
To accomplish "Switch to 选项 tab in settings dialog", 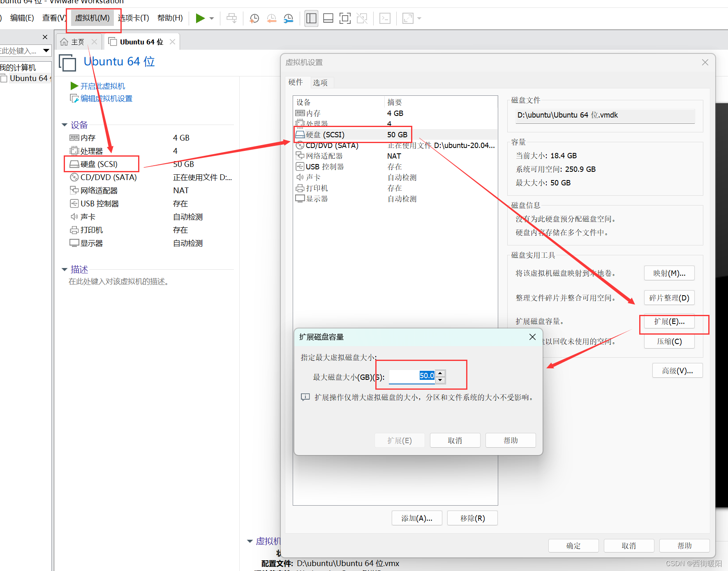I will click(320, 83).
